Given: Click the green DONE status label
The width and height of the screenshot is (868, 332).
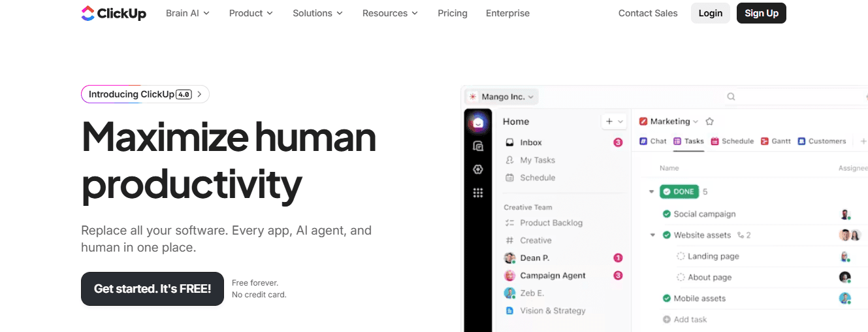Looking at the screenshot, I should tap(679, 192).
